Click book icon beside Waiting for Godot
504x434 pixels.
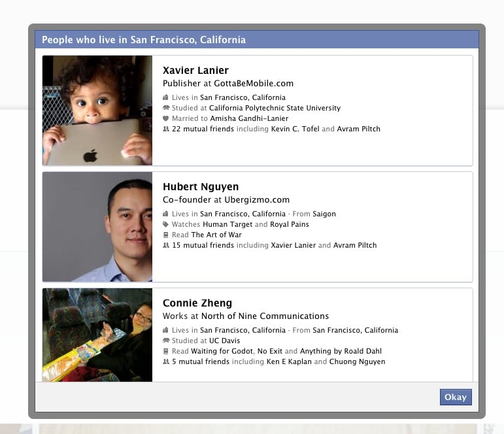pos(165,351)
